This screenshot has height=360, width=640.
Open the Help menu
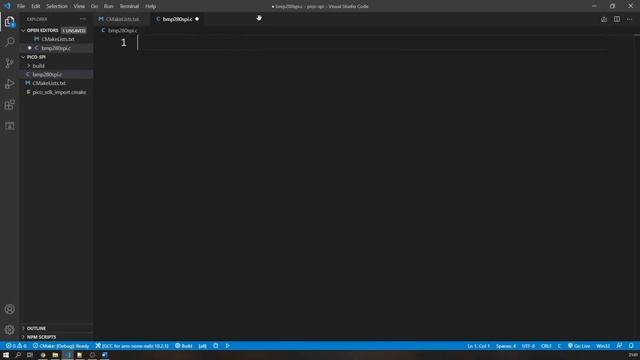pos(151,6)
